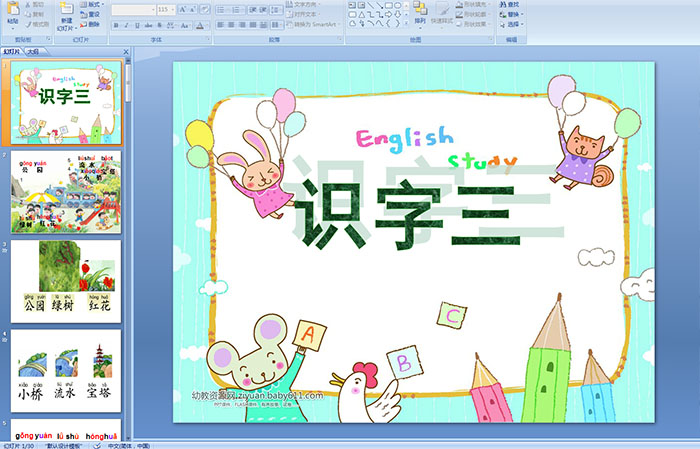This screenshot has width=700, height=449.
Task: Open Shape Effects (形状效果) menu
Action: (x=474, y=24)
